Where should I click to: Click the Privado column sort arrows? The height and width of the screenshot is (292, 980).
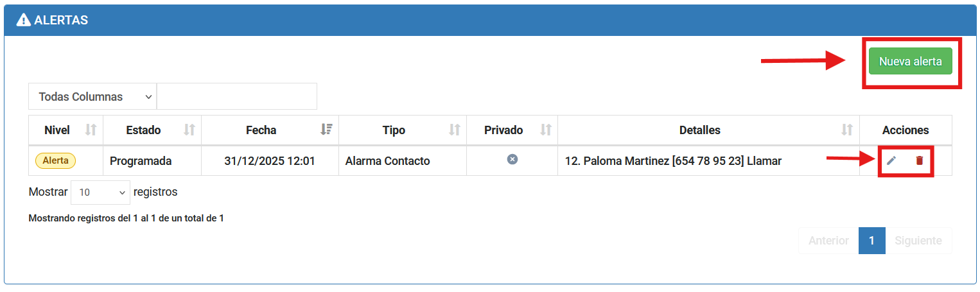(x=546, y=130)
